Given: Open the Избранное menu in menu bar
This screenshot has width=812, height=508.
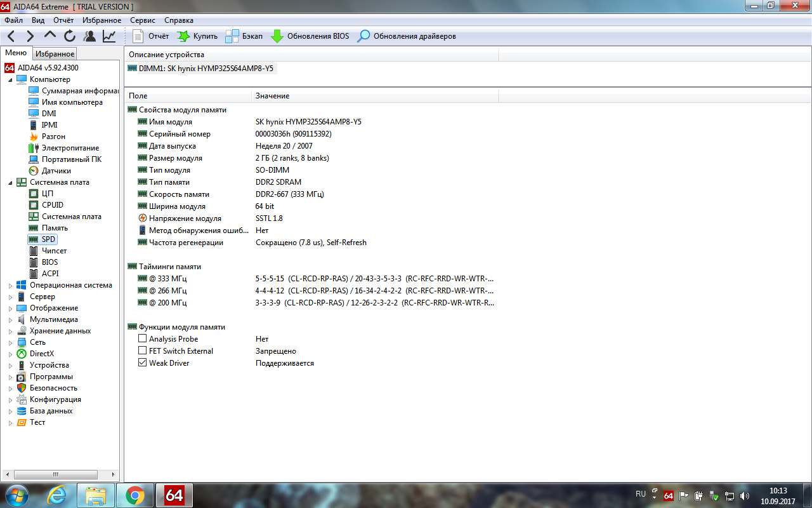Looking at the screenshot, I should tap(101, 20).
